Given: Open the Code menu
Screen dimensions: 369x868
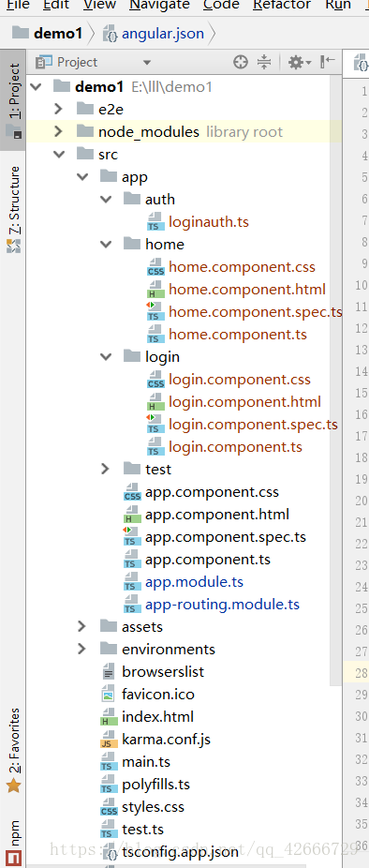Looking at the screenshot, I should [x=221, y=5].
